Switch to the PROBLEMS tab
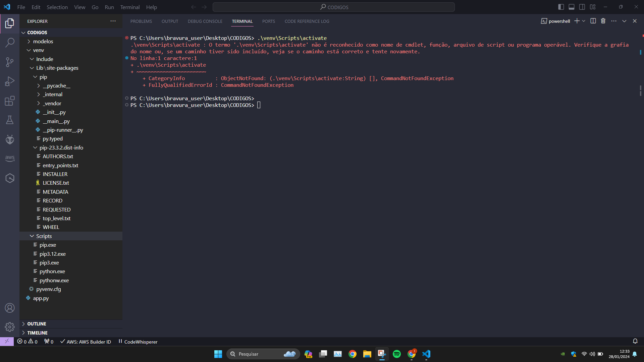This screenshot has height=362, width=644. click(141, 21)
